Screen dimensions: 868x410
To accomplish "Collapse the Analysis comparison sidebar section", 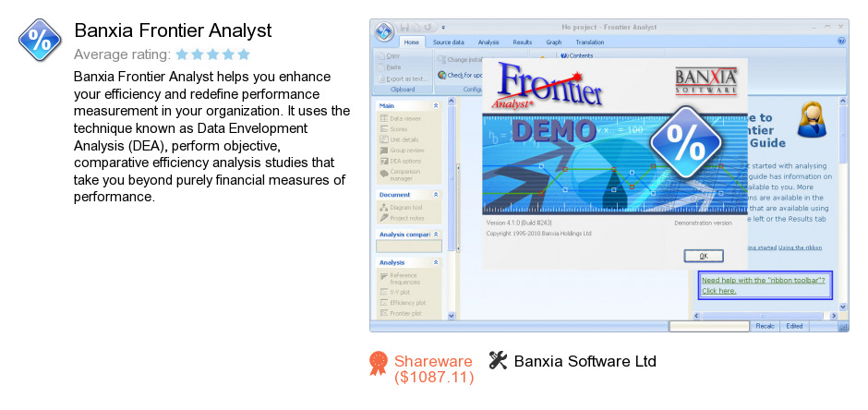I will pos(436,234).
